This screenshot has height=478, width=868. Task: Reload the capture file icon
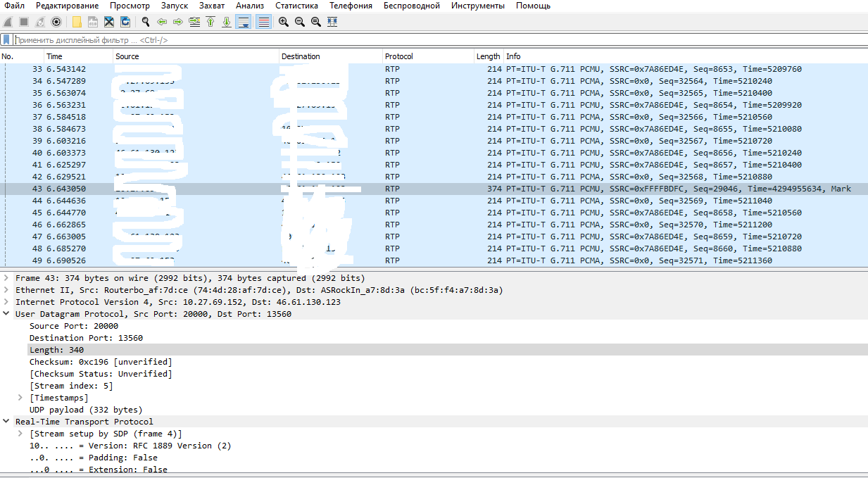[125, 22]
